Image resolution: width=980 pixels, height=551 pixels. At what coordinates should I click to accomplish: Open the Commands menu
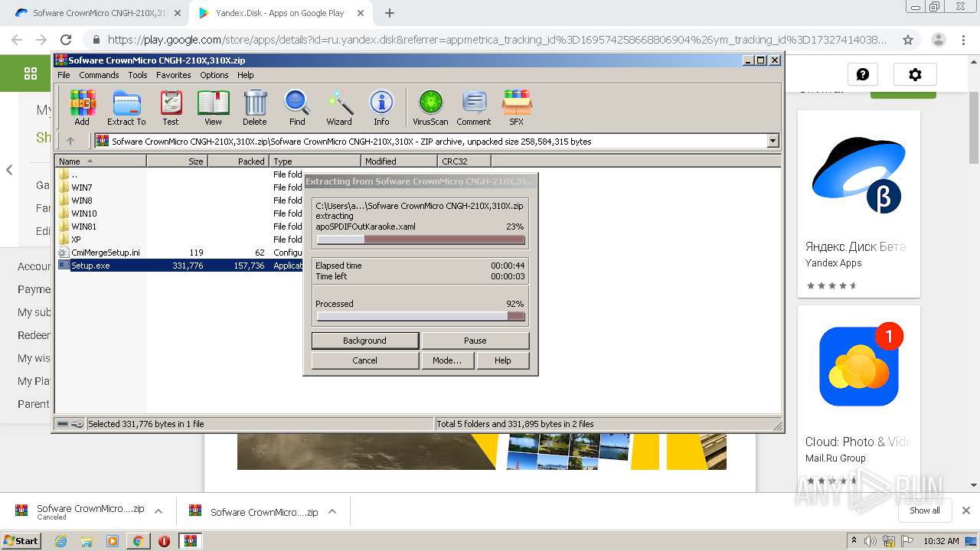(x=99, y=75)
